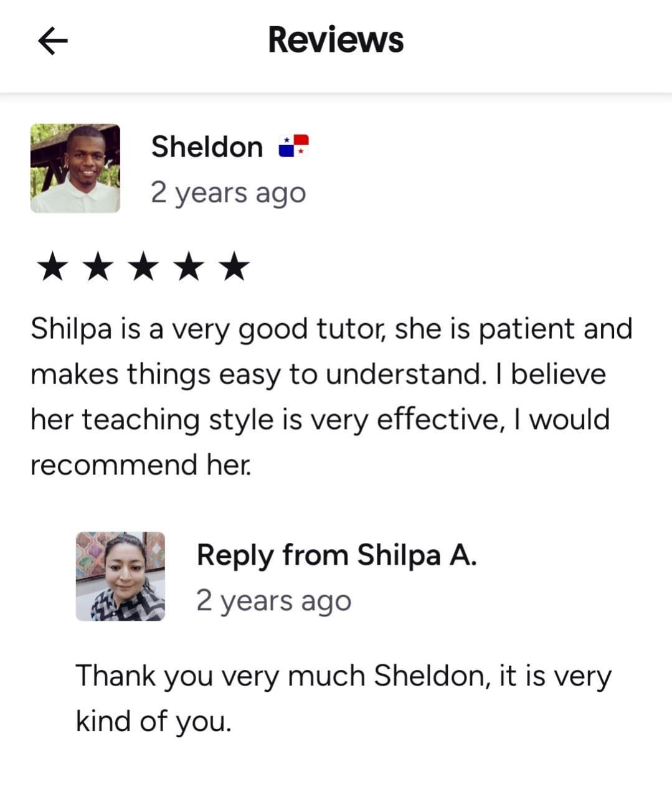Click Sheldon's review text paragraph
672x797 pixels.
pyautogui.click(x=330, y=397)
